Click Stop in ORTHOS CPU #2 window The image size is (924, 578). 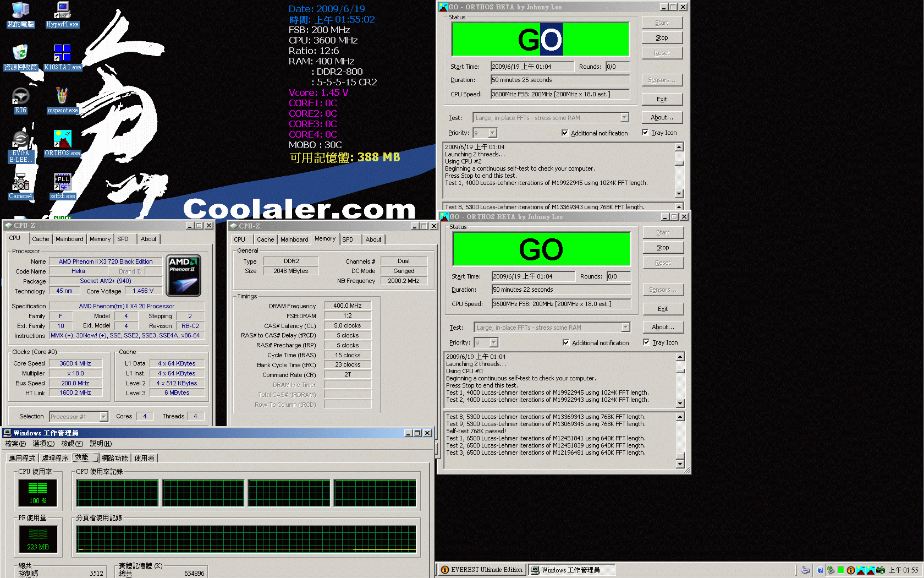pyautogui.click(x=662, y=38)
